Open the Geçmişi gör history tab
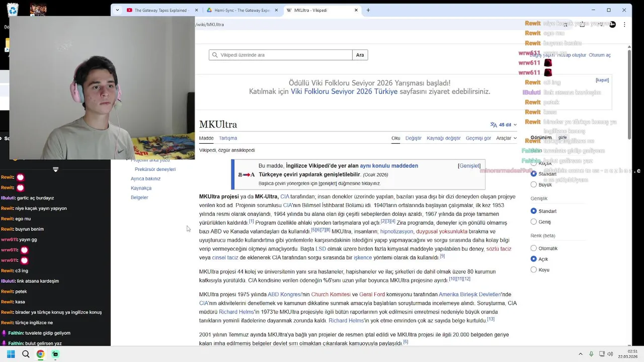The height and width of the screenshot is (362, 644). 478,138
